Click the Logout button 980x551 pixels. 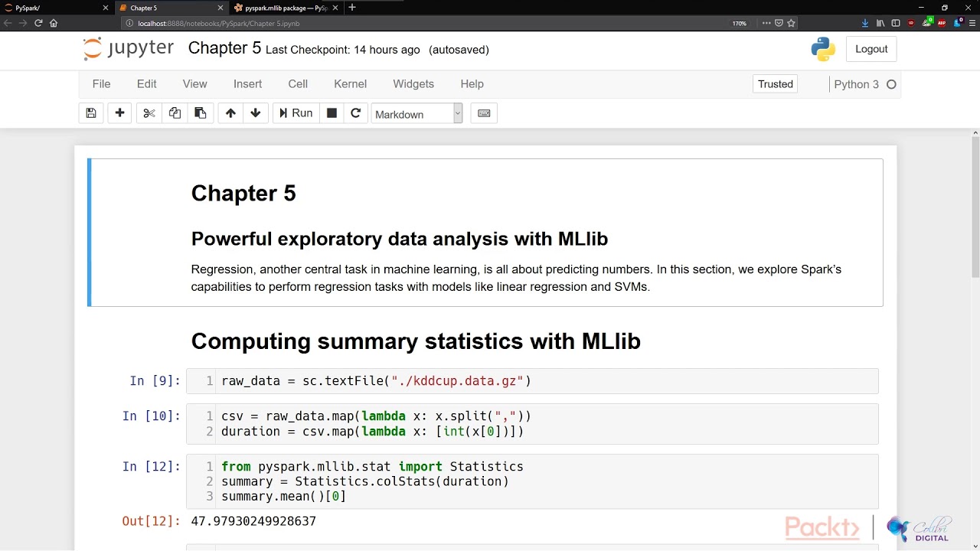(871, 49)
